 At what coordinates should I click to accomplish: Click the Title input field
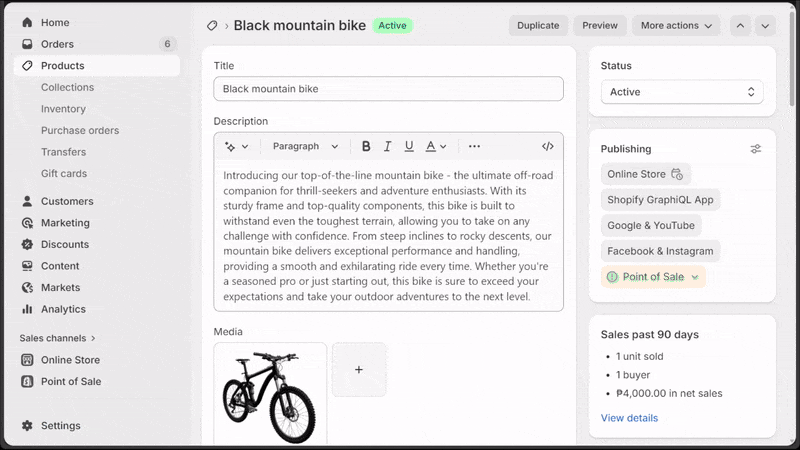pos(388,89)
